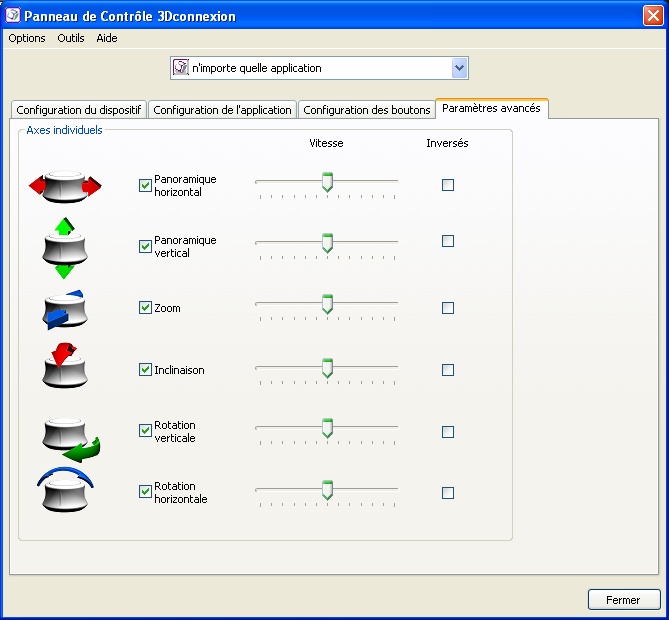Uncheck the Inclinaison axis checkbox
This screenshot has width=669, height=620.
(145, 370)
